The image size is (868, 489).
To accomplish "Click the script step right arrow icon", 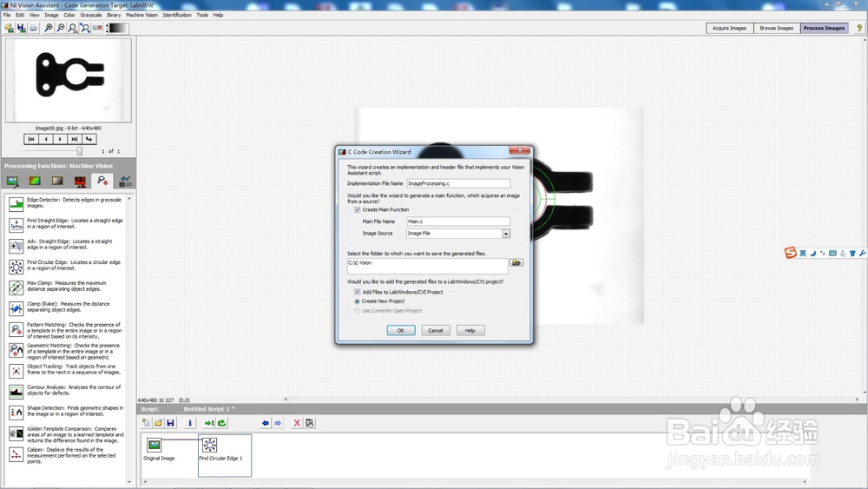I will point(278,423).
